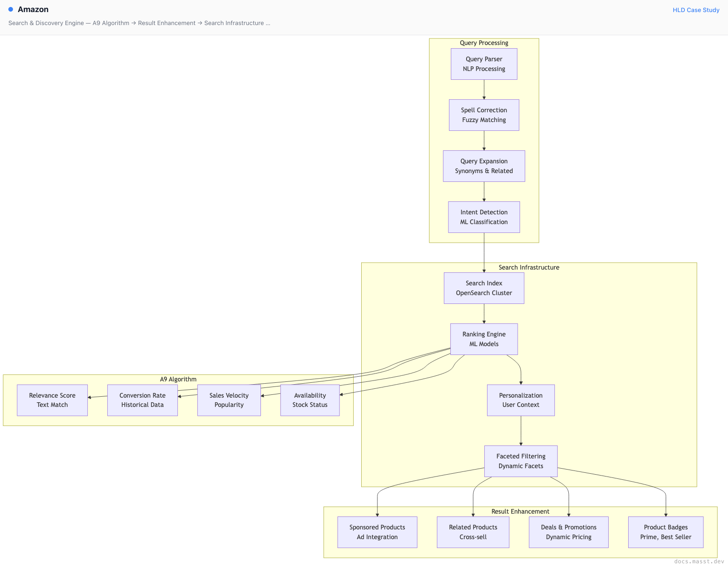Click the Query Processing group label
Image resolution: width=728 pixels, height=567 pixels.
coord(484,43)
